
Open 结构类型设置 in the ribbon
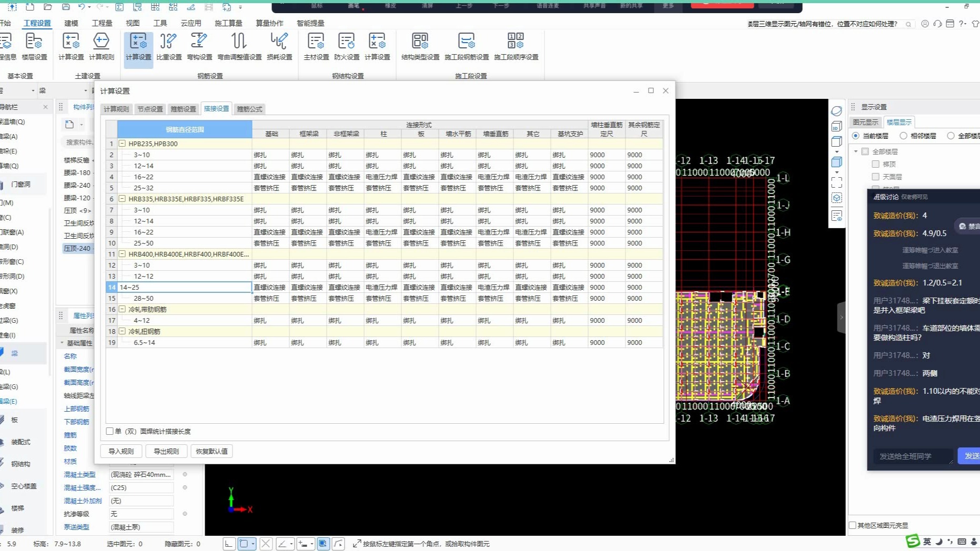[x=420, y=46]
